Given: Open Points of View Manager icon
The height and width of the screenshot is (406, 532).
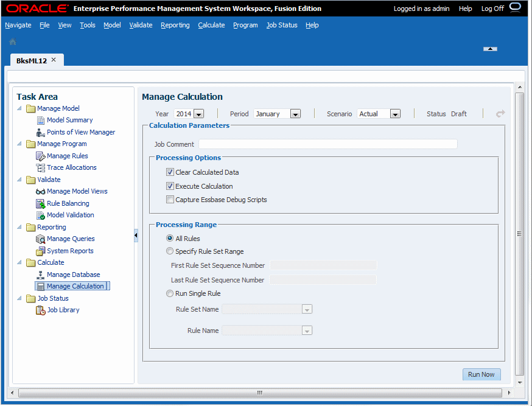Looking at the screenshot, I should point(40,133).
